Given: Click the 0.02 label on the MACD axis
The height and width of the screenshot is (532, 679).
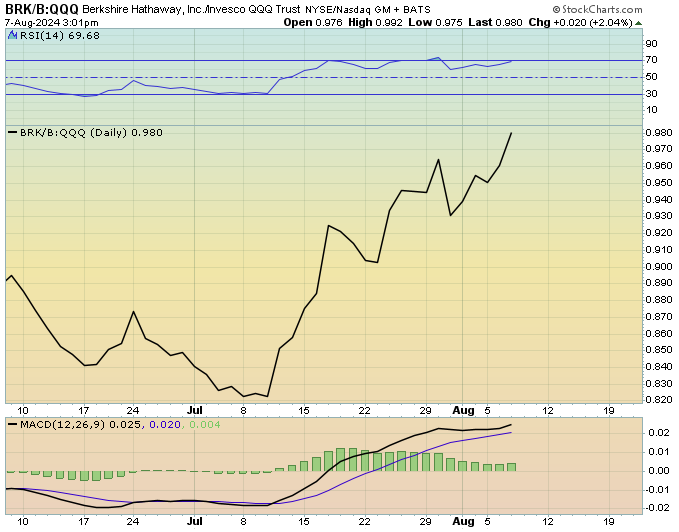Looking at the screenshot, I should pyautogui.click(x=659, y=433).
